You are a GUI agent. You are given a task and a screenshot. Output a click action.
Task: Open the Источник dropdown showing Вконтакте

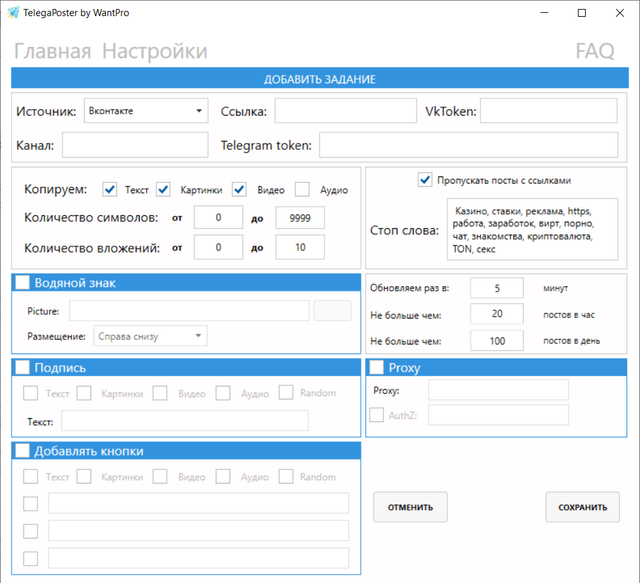coord(146,111)
